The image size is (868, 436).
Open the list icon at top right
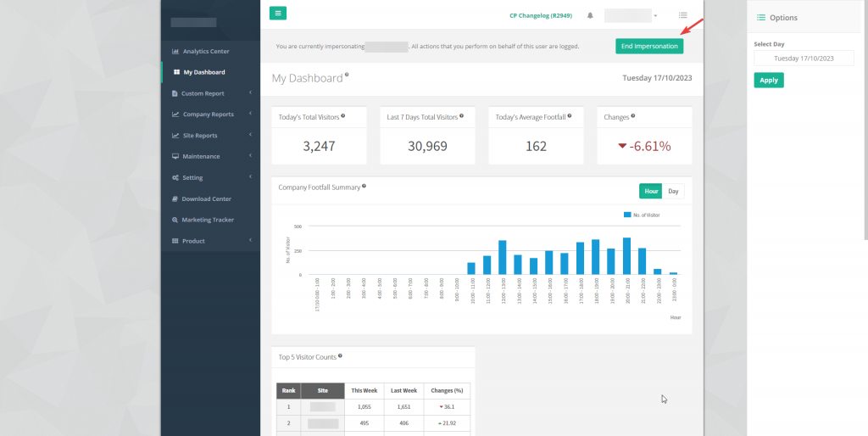tap(683, 15)
